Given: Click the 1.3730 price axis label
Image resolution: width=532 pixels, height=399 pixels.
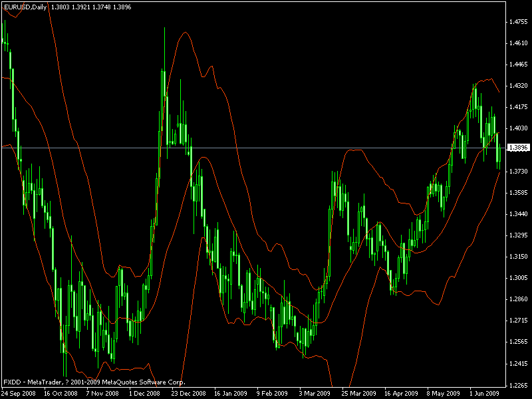Looking at the screenshot, I should [x=519, y=172].
